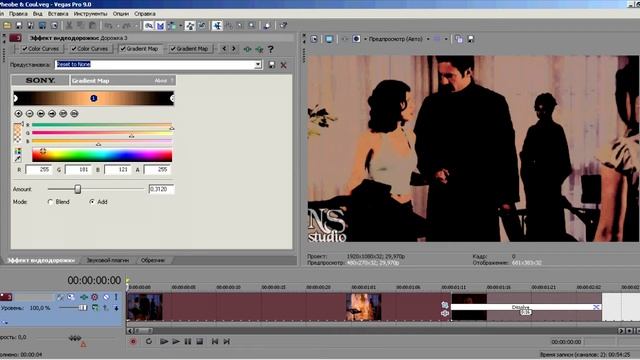Copy preview snapshot to clipboard icon
The height and width of the screenshot is (360, 640).
point(459,39)
